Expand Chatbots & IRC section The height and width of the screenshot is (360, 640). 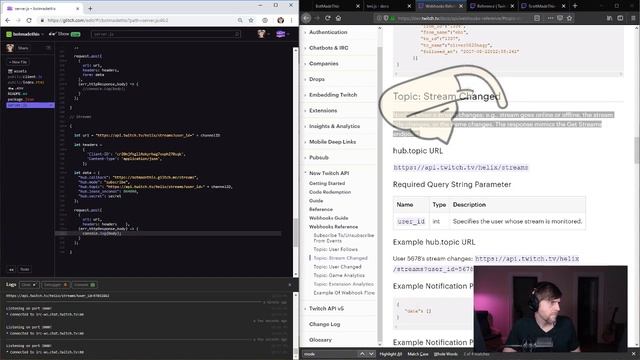329,48
